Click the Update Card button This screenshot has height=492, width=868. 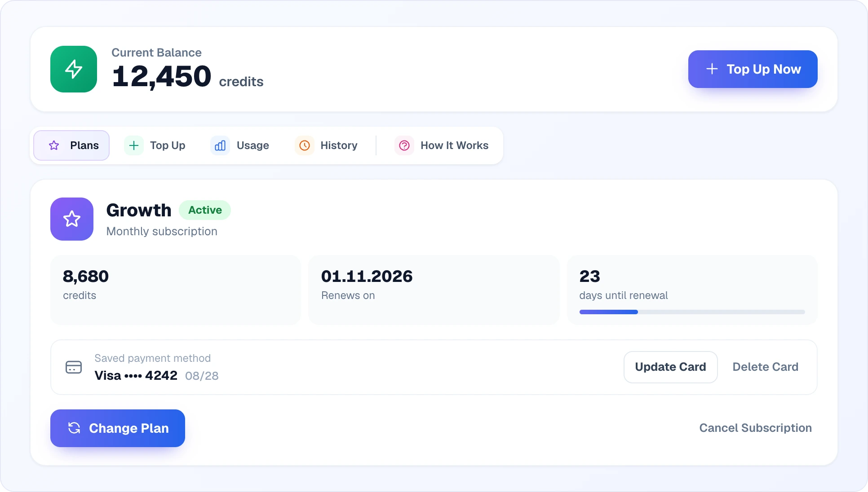coord(671,367)
